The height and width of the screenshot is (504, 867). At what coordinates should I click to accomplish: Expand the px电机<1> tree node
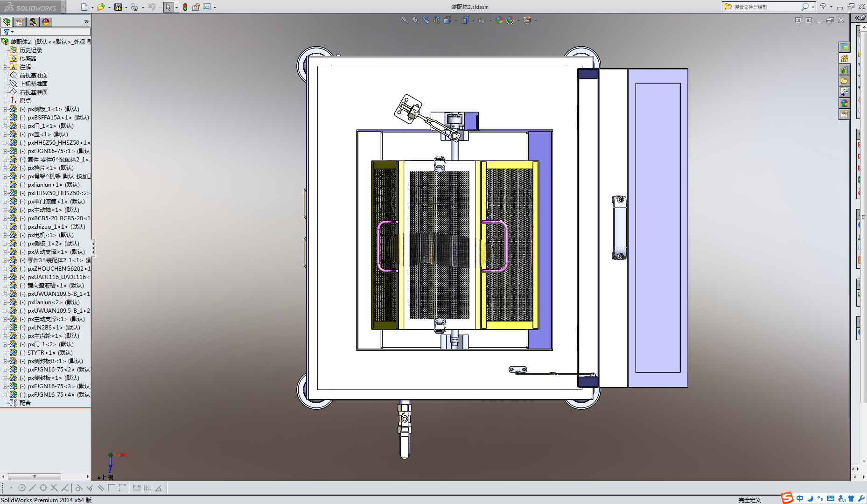[5, 235]
